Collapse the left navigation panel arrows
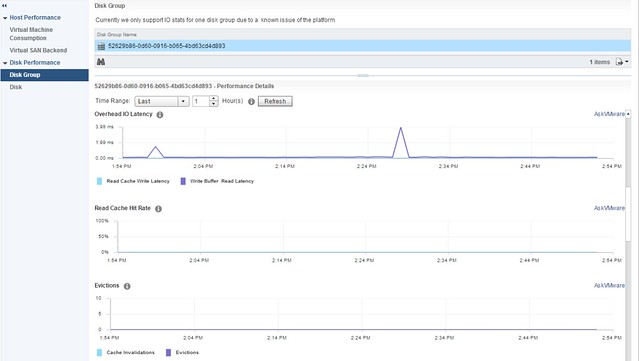The image size is (639, 361). tap(4, 6)
